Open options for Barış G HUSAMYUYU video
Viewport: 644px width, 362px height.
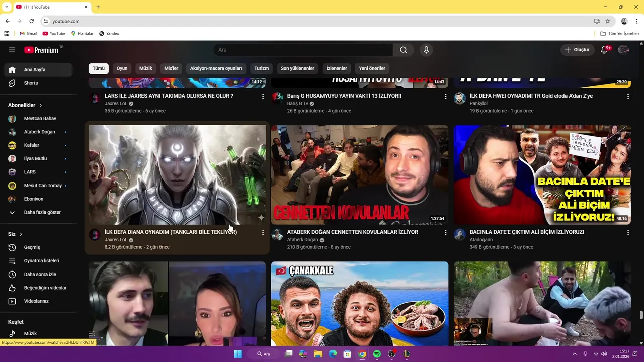[x=445, y=96]
